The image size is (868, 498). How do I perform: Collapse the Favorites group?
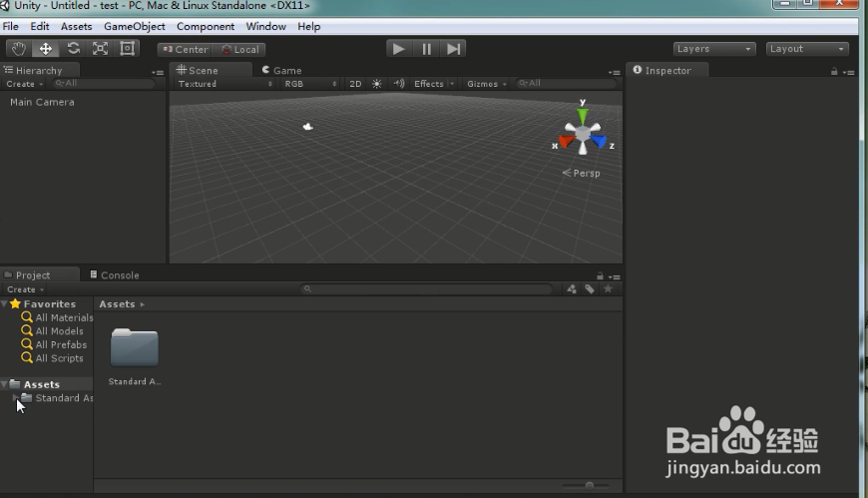pyautogui.click(x=4, y=304)
